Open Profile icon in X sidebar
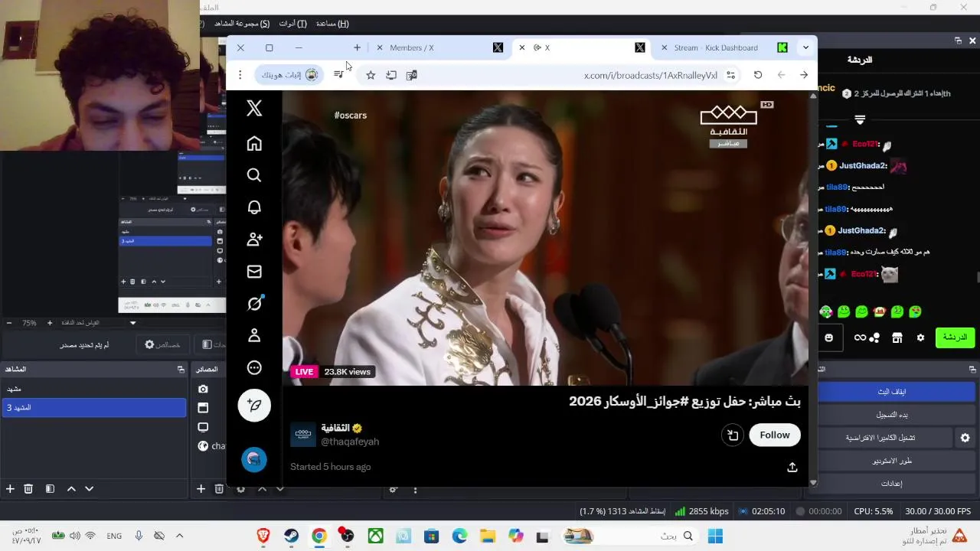 click(x=254, y=336)
